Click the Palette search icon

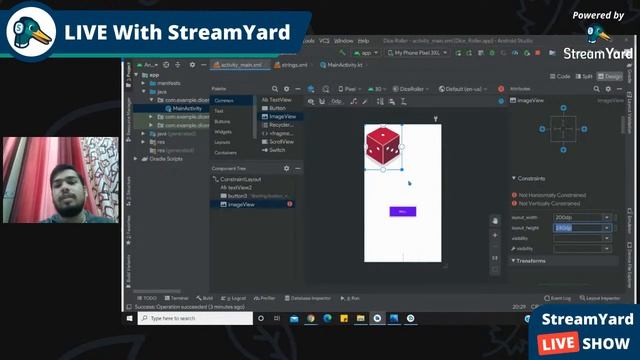(x=275, y=89)
